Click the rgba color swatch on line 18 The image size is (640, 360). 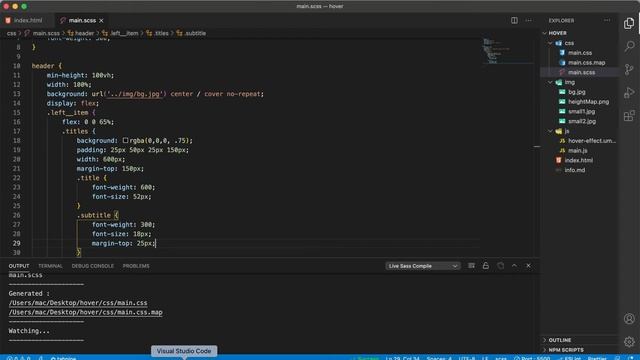[x=125, y=140]
